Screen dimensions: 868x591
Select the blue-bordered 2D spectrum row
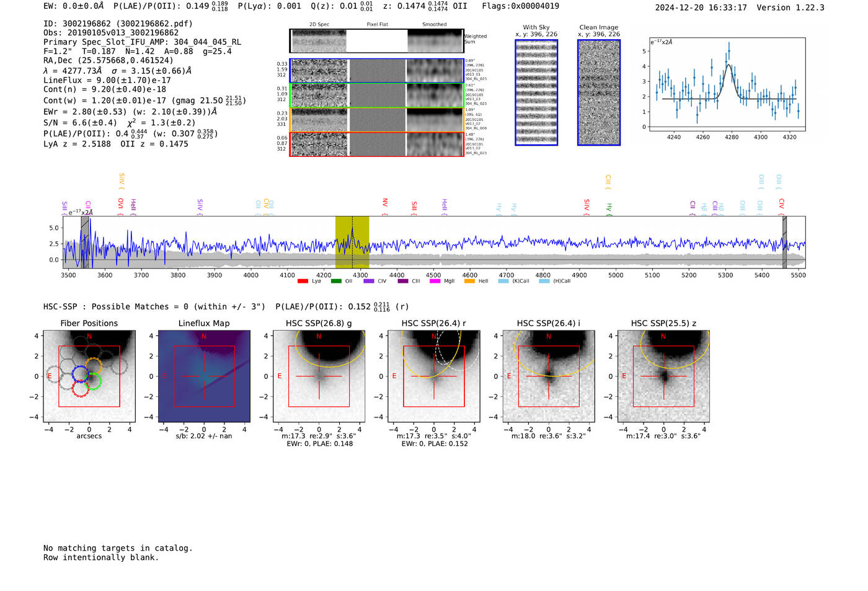376,71
